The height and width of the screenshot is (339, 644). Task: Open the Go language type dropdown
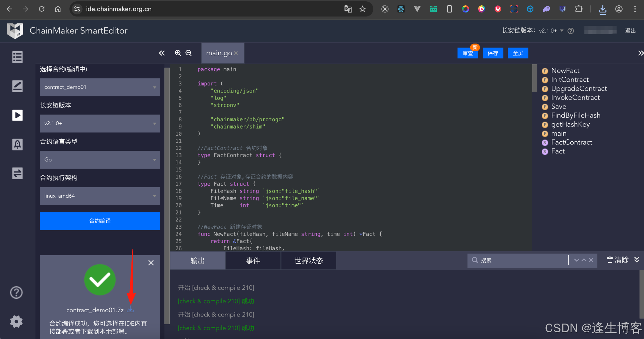click(x=100, y=159)
